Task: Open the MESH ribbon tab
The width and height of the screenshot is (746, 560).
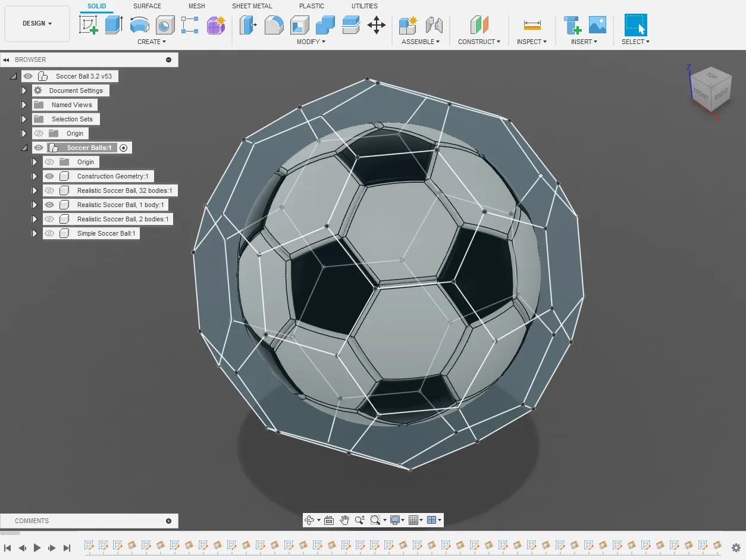Action: point(197,6)
